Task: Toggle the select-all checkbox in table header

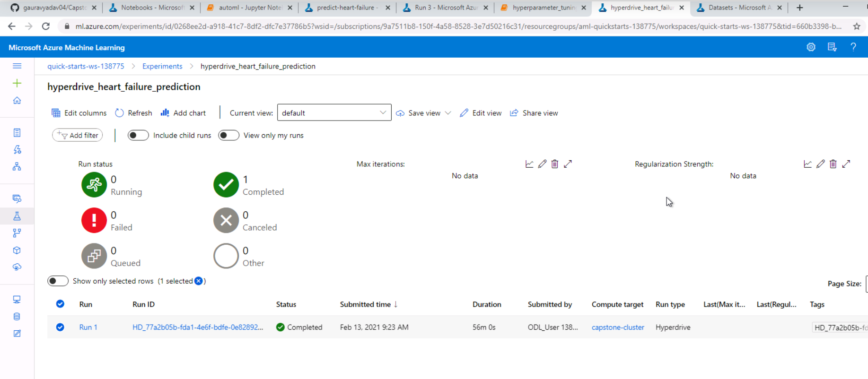Action: [x=60, y=304]
